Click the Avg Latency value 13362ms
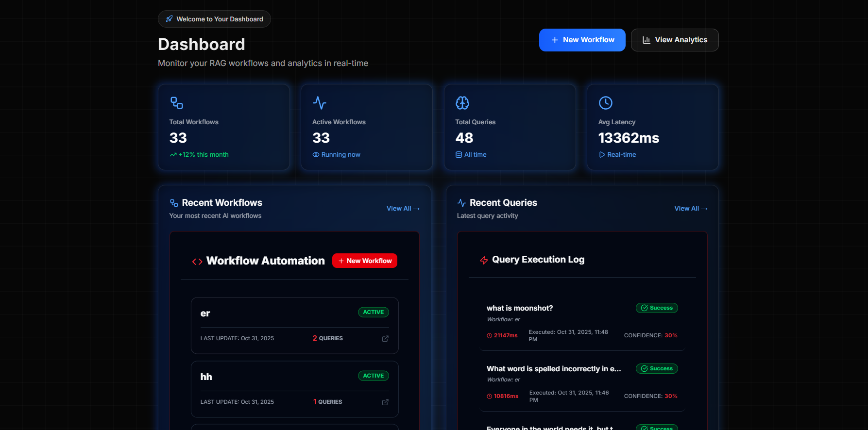Screen dimensions: 868x430 (629, 138)
